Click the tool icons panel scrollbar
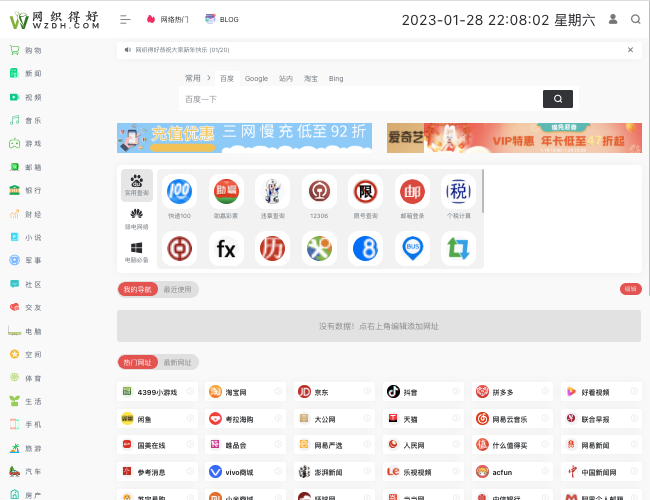This screenshot has height=500, width=650. pyautogui.click(x=483, y=192)
